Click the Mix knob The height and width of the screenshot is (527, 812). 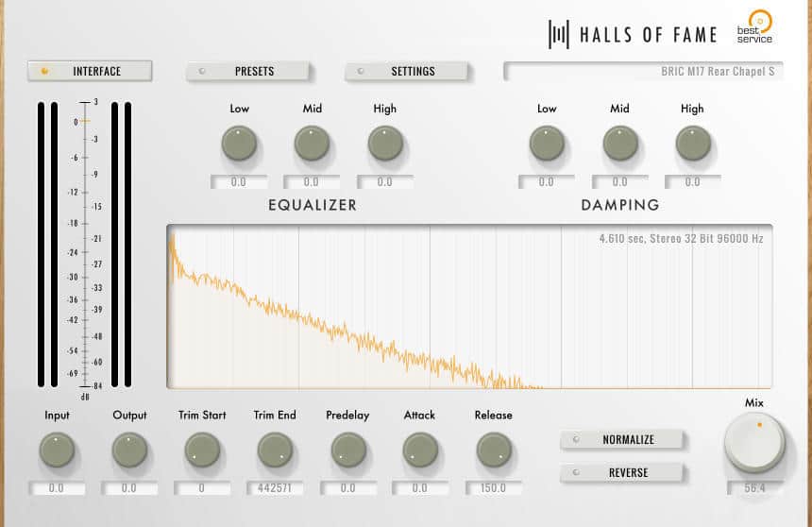(754, 443)
